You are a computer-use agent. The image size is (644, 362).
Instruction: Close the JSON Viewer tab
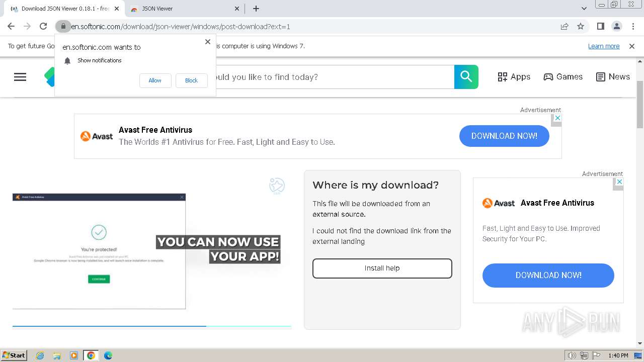[237, 9]
